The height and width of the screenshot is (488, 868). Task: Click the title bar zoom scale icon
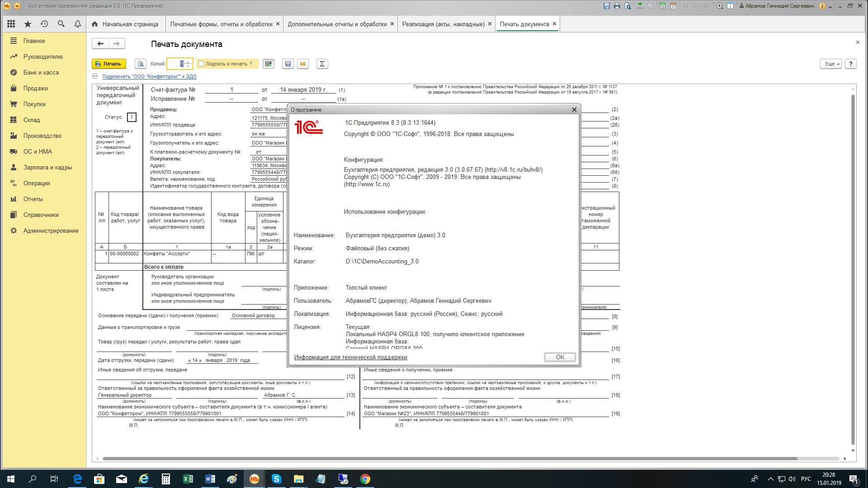pyautogui.click(x=720, y=6)
